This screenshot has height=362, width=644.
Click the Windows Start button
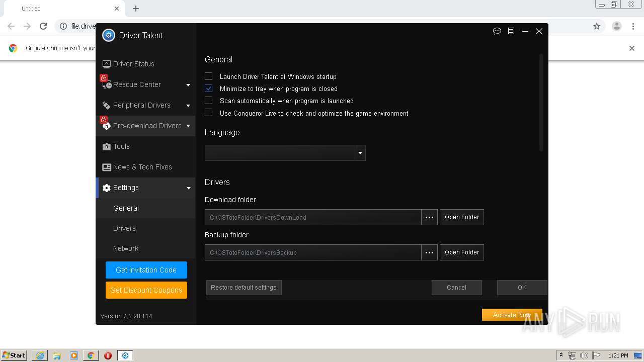click(14, 355)
